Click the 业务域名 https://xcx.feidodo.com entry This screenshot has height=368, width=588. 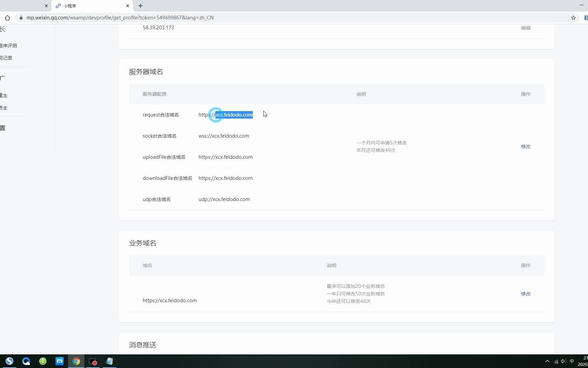pyautogui.click(x=169, y=301)
